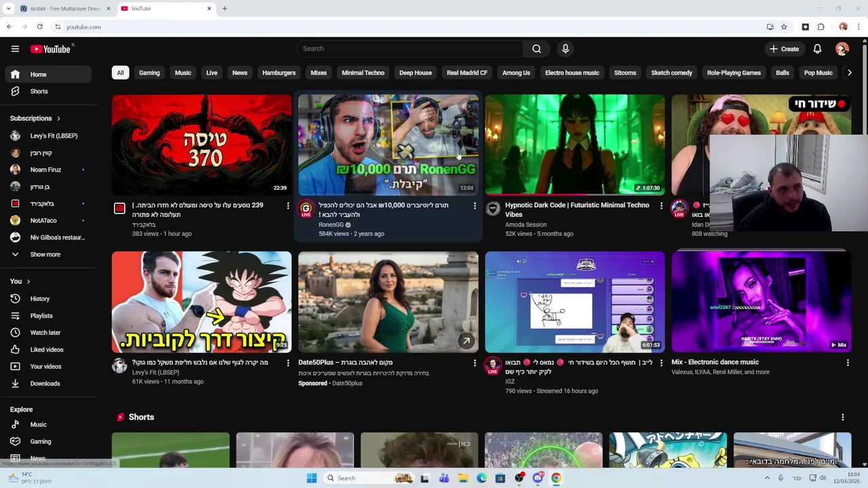Click the RonenGG channel avatar
Image resolution: width=868 pixels, height=488 pixels.
[306, 208]
